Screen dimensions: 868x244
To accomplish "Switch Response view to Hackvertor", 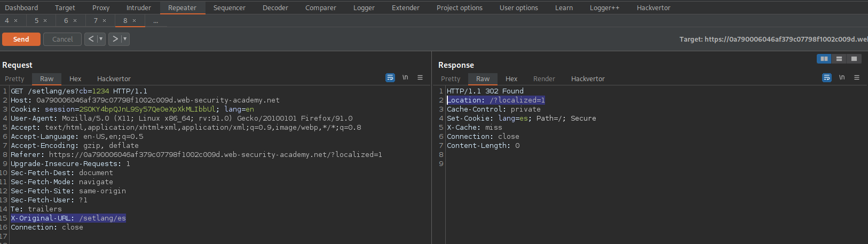I will (x=588, y=78).
